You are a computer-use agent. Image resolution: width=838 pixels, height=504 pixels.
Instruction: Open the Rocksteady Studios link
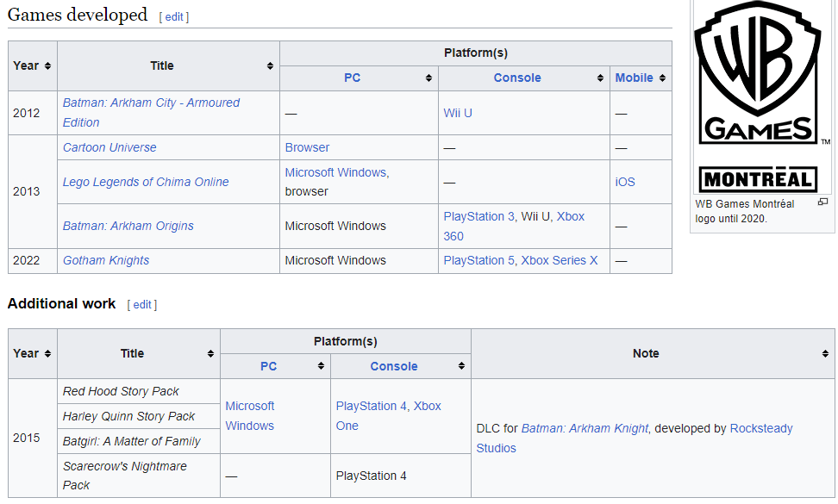635,439
